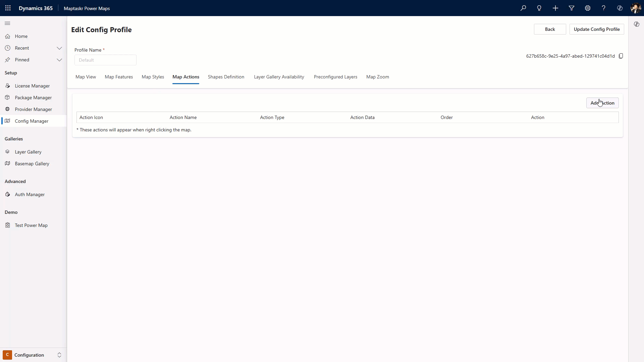Switch to the Preconfigured Layers tab

point(335,77)
